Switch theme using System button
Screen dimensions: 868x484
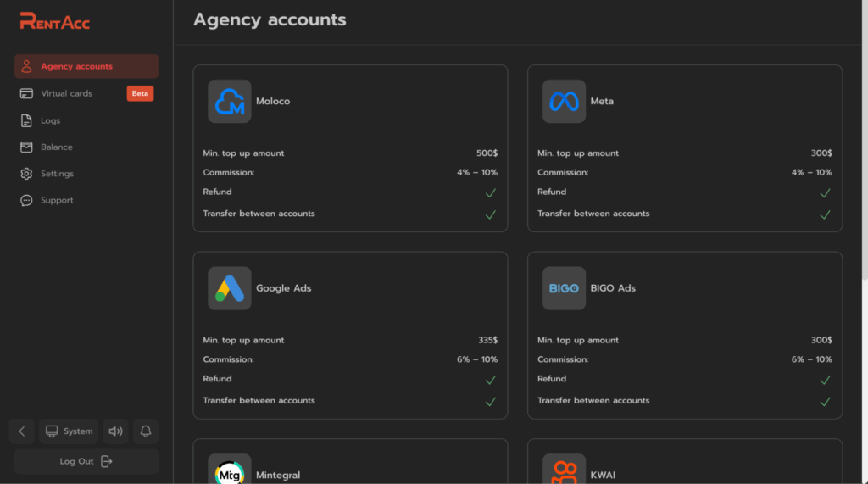(69, 431)
